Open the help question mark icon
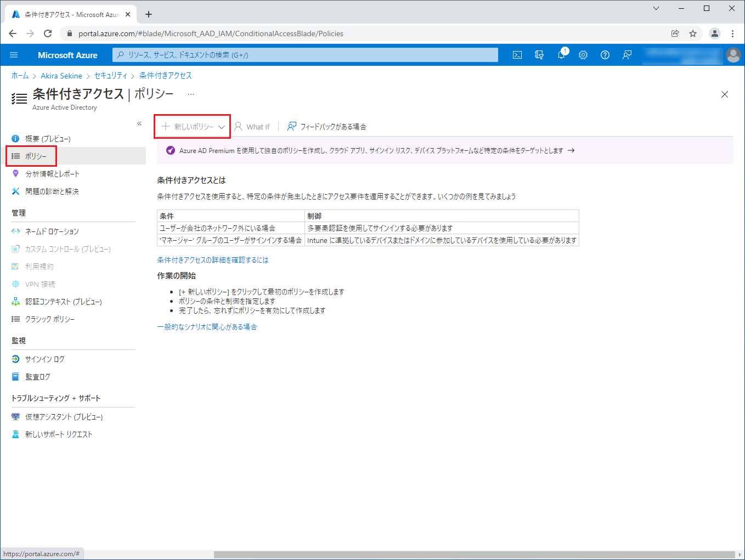745x560 pixels. coord(605,55)
